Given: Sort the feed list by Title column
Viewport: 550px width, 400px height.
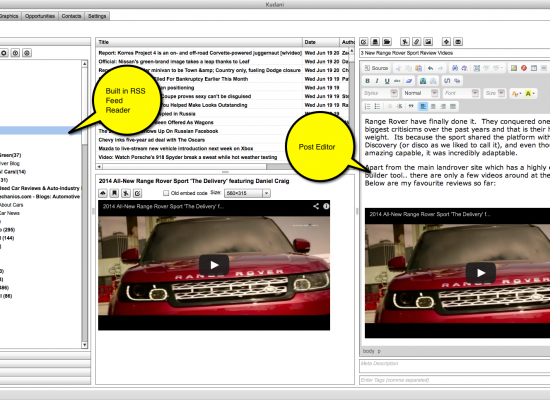Looking at the screenshot, I should point(199,42).
